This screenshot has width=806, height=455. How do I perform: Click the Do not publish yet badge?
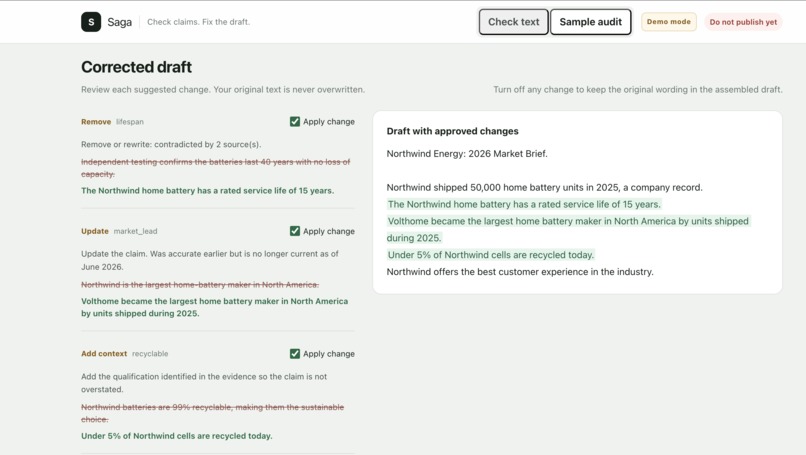tap(743, 22)
